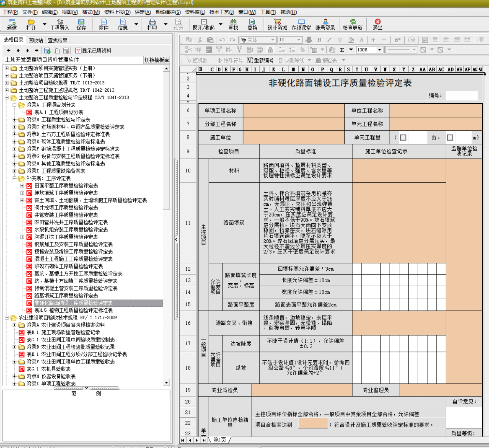Viewport: 489px width, 448px height.
Task: Toggle bold B formatting
Action: point(319,40)
